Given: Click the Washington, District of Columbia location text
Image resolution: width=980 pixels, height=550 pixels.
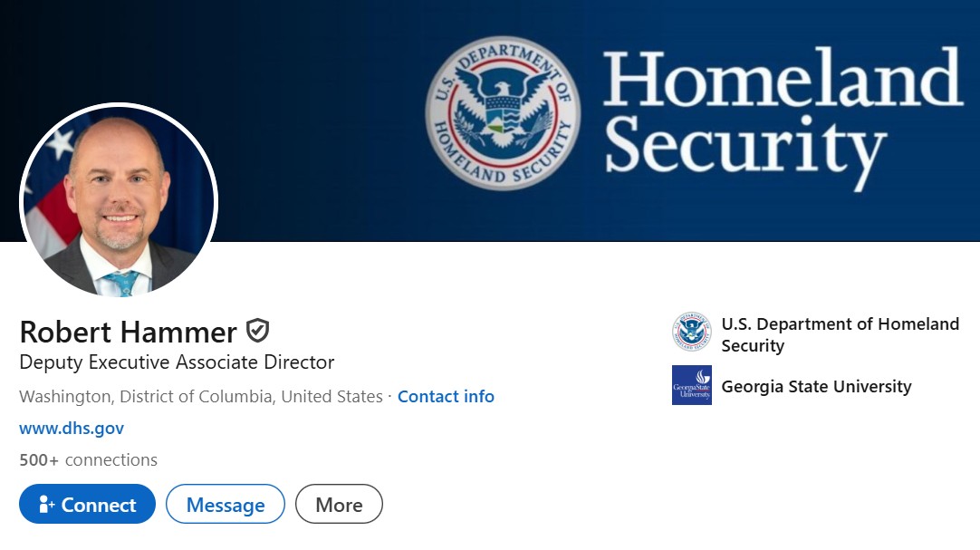Looking at the screenshot, I should pyautogui.click(x=200, y=396).
